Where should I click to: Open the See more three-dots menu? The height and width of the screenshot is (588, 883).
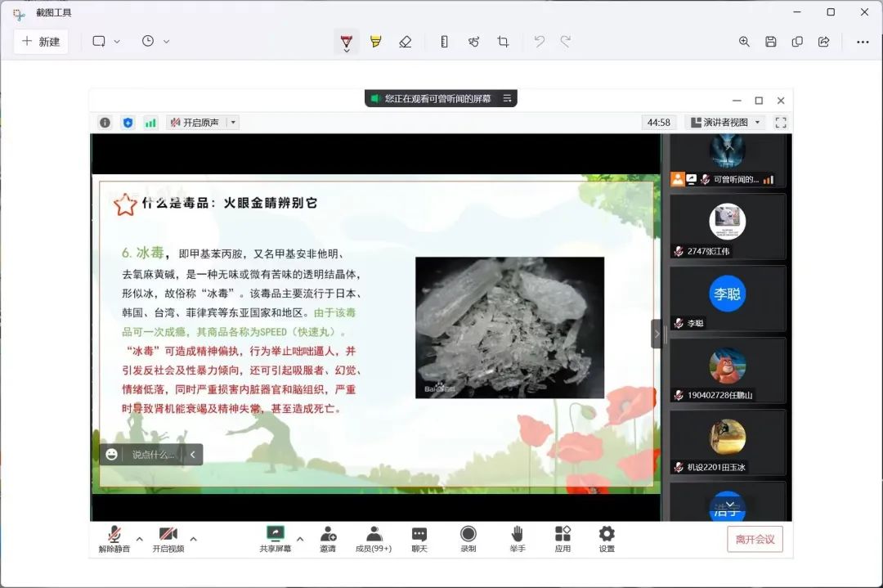(863, 42)
